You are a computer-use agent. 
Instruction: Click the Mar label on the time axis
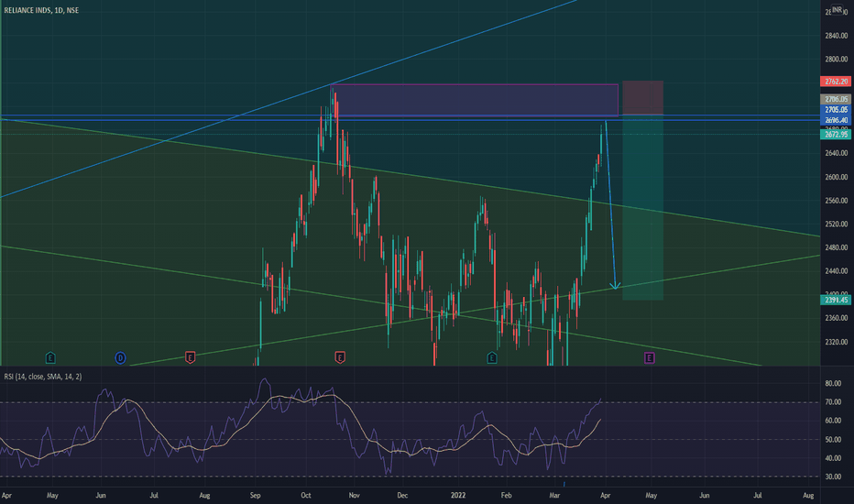point(554,496)
